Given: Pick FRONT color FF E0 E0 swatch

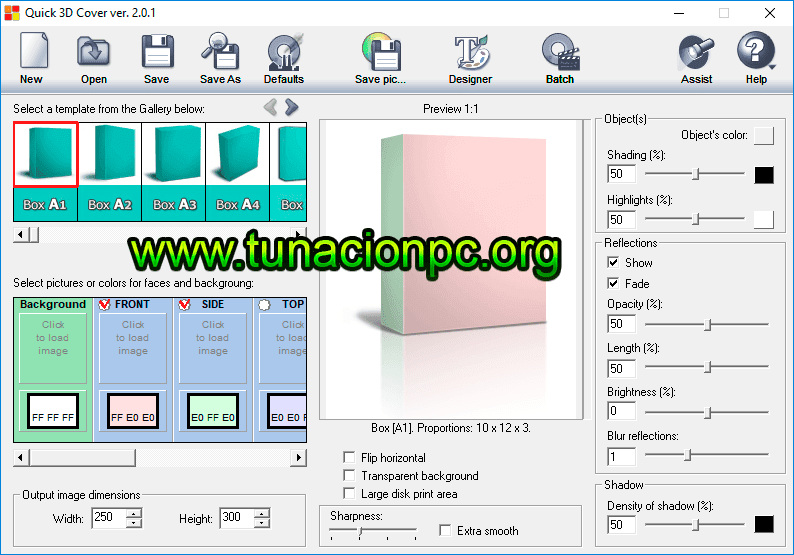Looking at the screenshot, I should coord(133,411).
